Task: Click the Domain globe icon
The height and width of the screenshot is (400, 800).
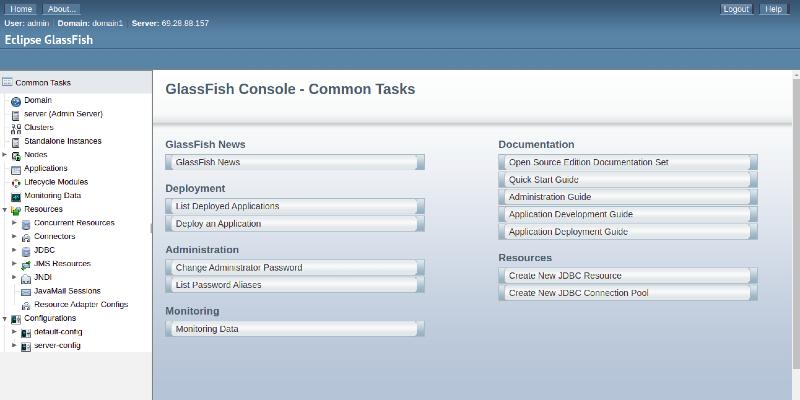Action: coord(16,102)
